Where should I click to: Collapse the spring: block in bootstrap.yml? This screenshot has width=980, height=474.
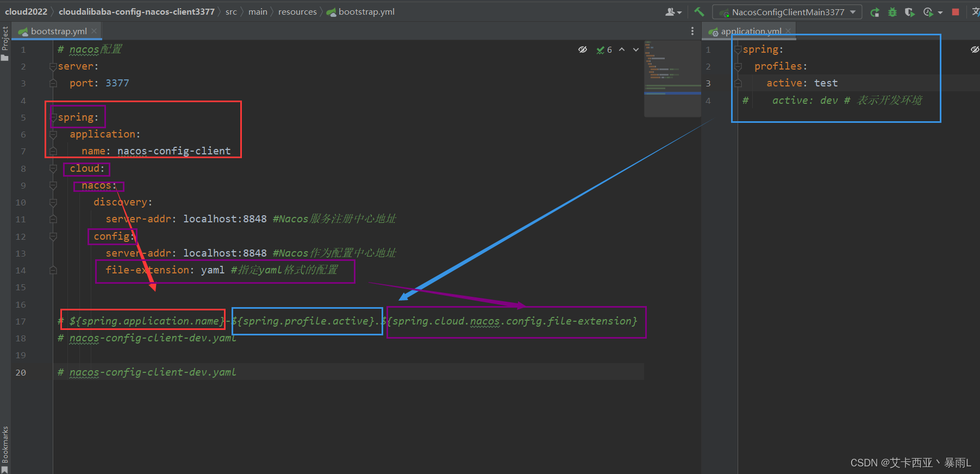pos(53,117)
